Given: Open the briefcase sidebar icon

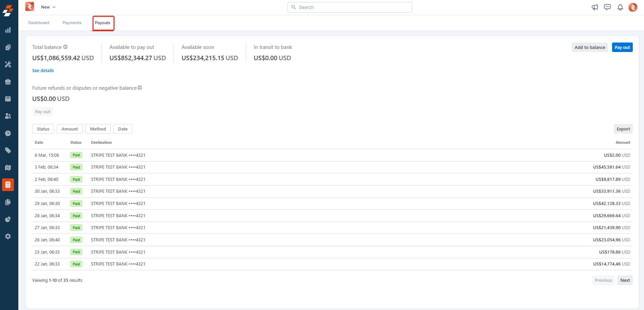Looking at the screenshot, I should pyautogui.click(x=8, y=82).
